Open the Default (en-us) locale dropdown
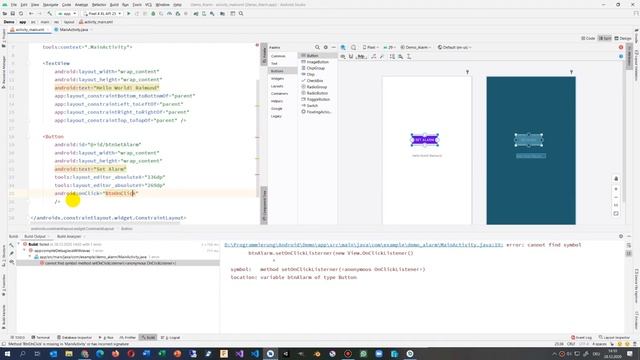Screen dimensions: 640x360 454,47
